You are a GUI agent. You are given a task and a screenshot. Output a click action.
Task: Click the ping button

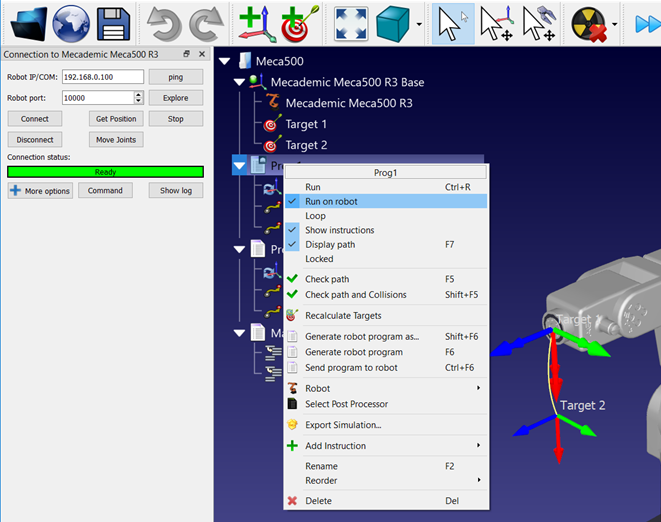click(176, 76)
